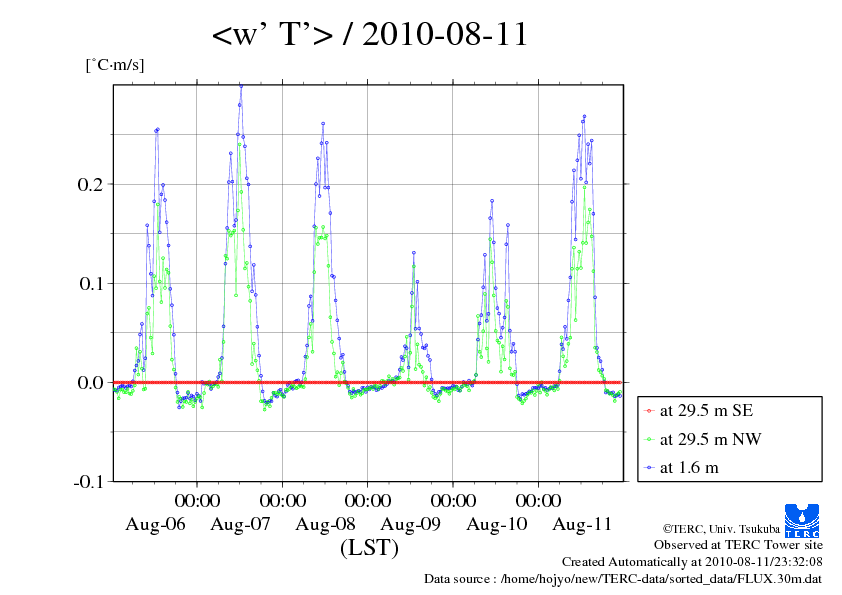This screenshot has height=595, width=842.
Task: Click the "00:00" tick label above Aug-11
Action: (539, 500)
